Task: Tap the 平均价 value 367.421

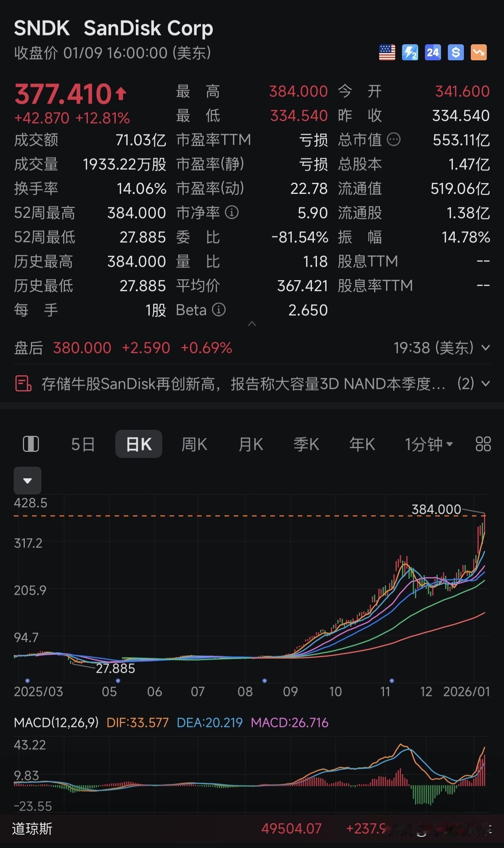Action: [302, 286]
